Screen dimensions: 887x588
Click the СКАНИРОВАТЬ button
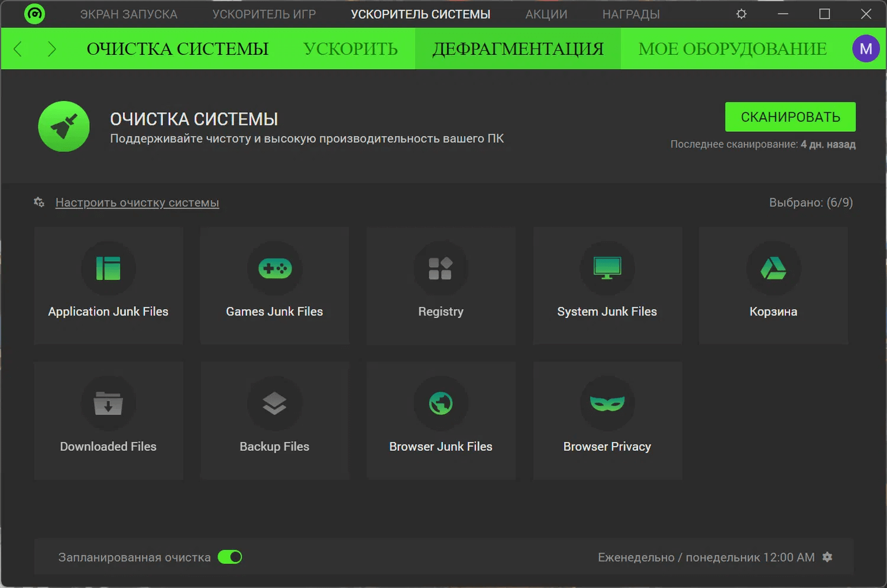(x=790, y=117)
